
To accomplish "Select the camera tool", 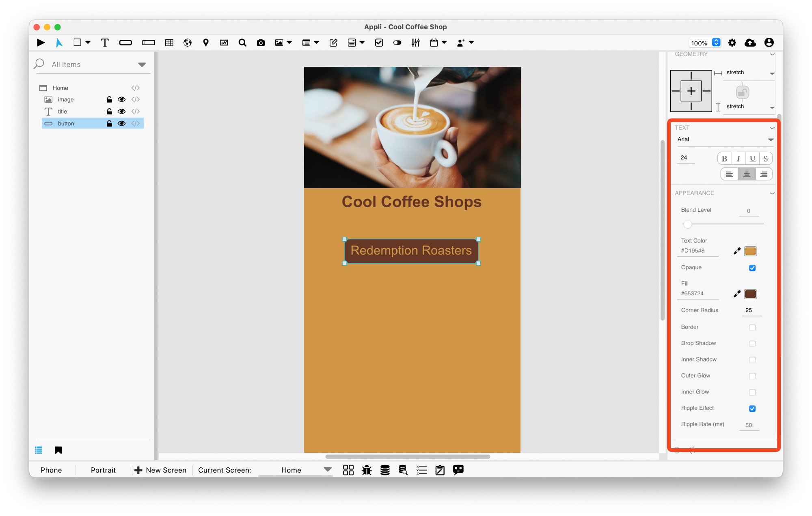I will 261,43.
